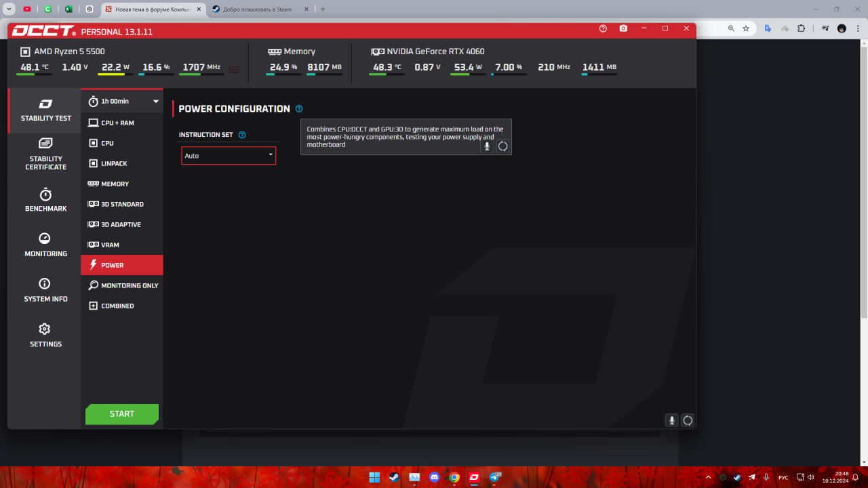Viewport: 868px width, 488px height.
Task: Switch to the Monitoring section
Action: pos(45,245)
